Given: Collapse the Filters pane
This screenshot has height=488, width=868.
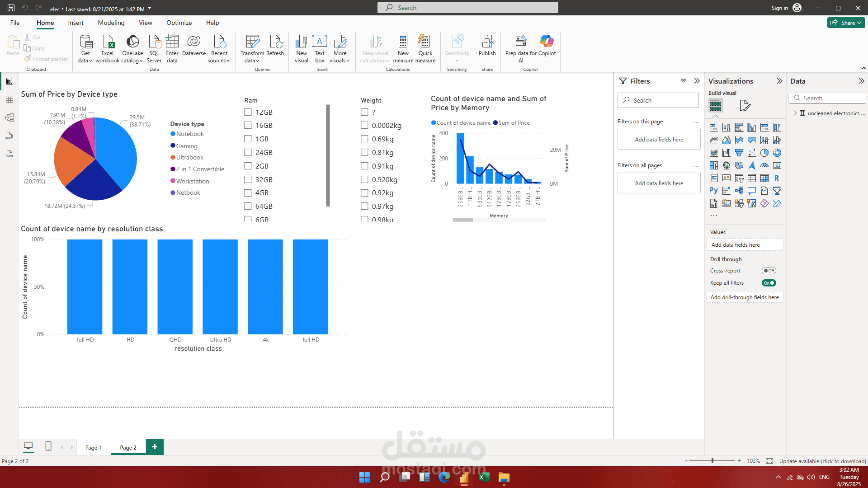Looking at the screenshot, I should (697, 81).
